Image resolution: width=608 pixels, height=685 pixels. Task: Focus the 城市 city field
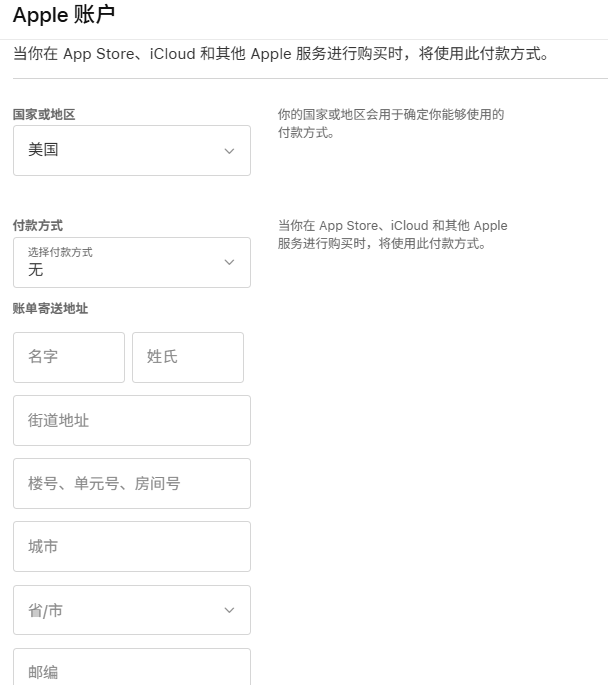[x=131, y=547]
